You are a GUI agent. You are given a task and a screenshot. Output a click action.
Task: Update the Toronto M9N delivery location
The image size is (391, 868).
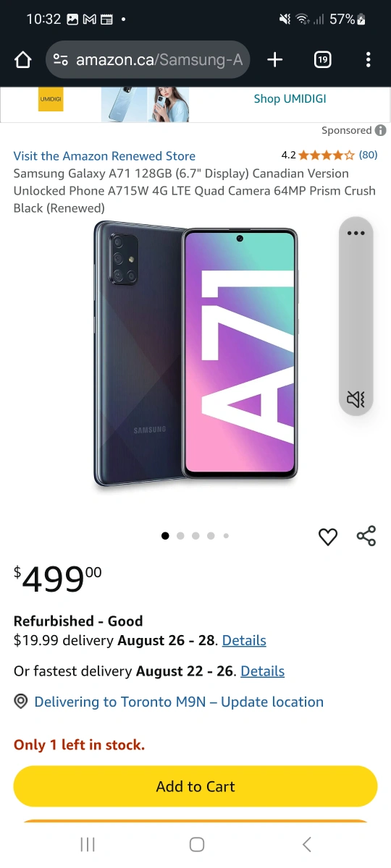click(179, 702)
